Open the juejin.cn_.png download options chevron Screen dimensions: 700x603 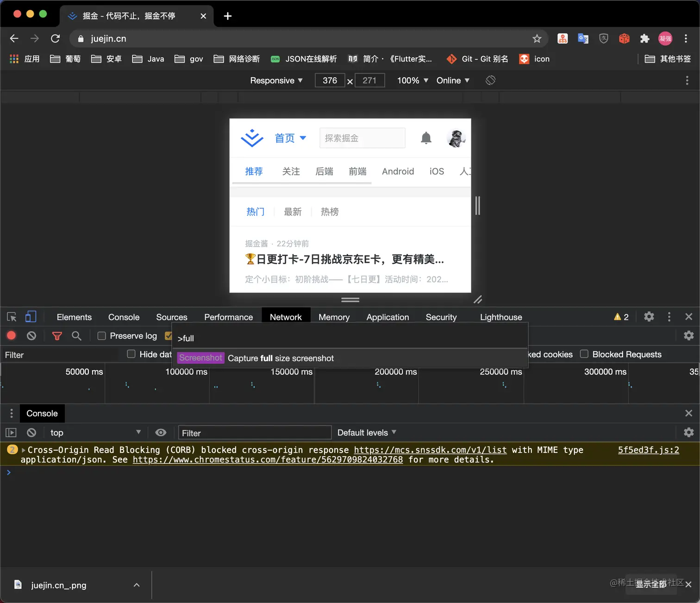[137, 585]
